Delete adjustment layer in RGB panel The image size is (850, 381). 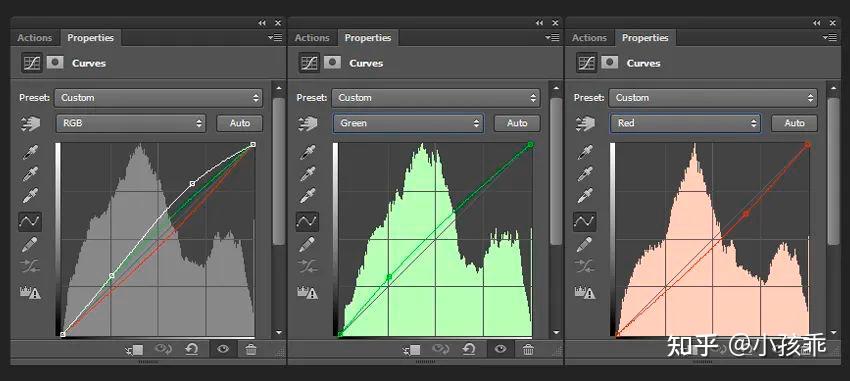pos(250,350)
